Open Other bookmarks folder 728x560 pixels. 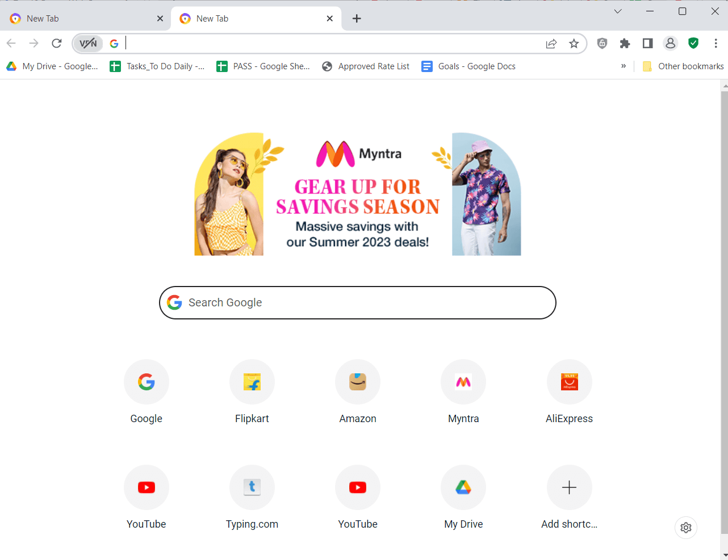click(x=683, y=66)
